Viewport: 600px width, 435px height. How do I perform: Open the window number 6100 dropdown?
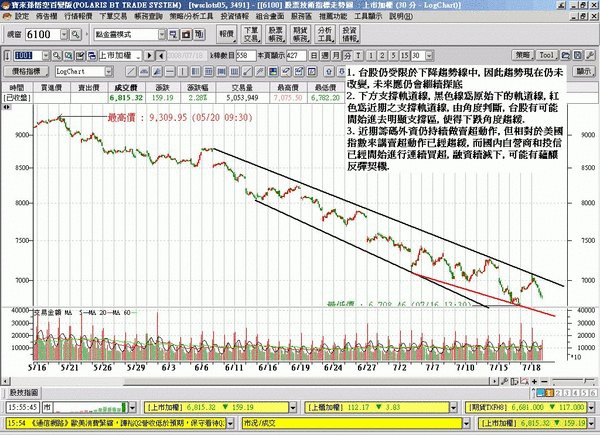(x=64, y=35)
